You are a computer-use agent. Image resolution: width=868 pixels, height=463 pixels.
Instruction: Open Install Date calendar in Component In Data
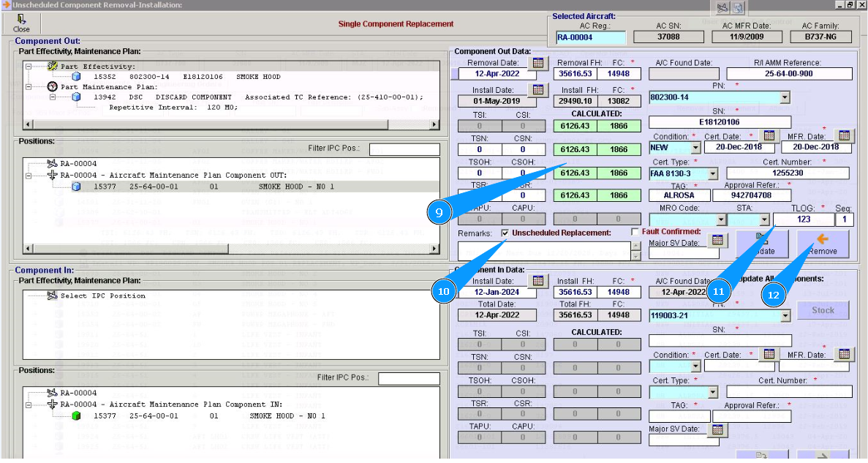pos(538,281)
